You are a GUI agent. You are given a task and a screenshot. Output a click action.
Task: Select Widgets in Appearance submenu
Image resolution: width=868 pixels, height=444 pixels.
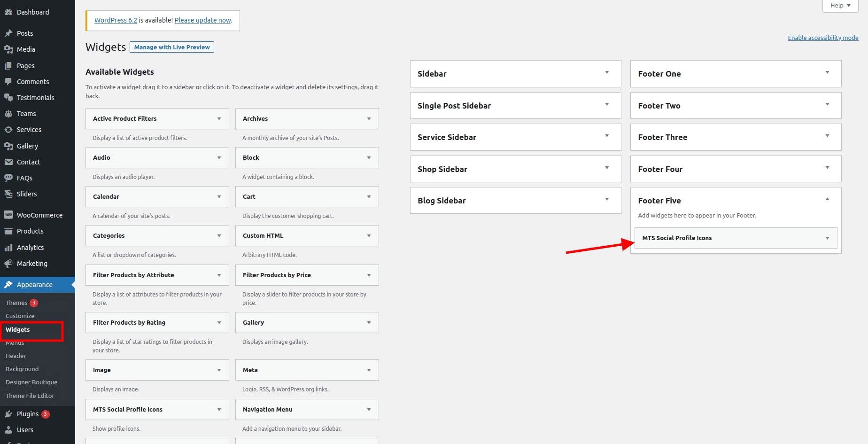[18, 330]
